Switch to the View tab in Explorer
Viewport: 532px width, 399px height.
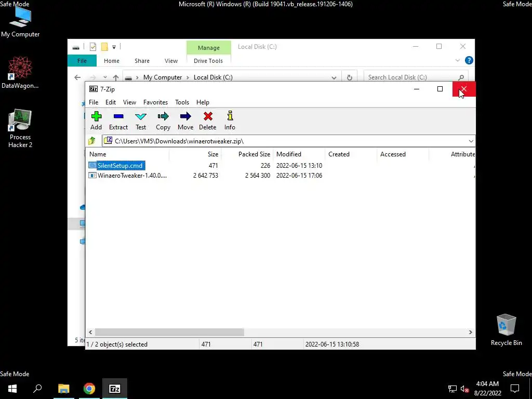171,61
